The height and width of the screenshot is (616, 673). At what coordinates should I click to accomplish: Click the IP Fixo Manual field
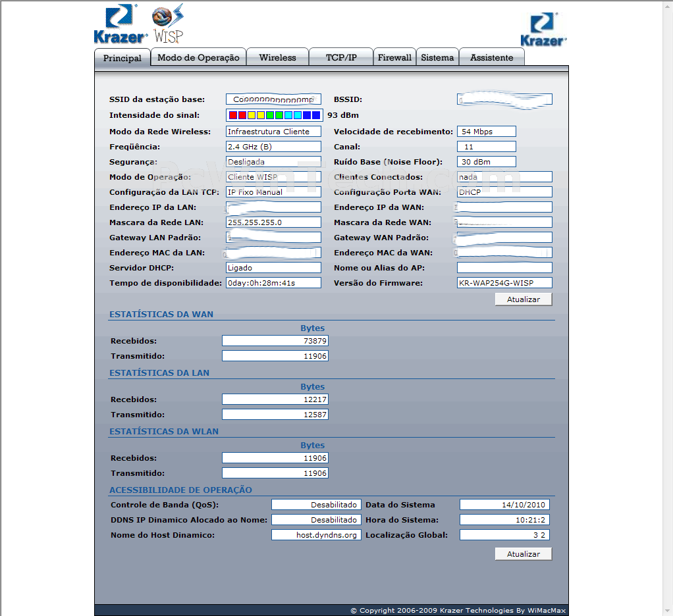(x=273, y=192)
